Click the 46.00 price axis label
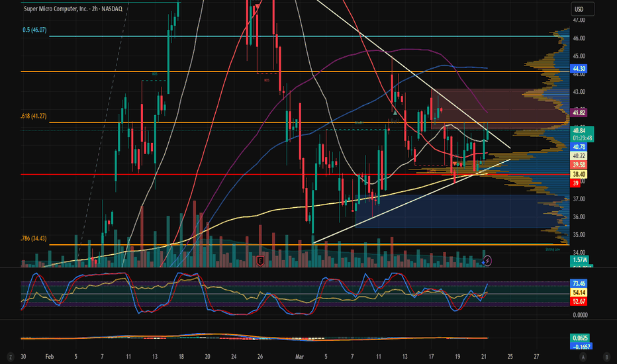This screenshot has height=364, width=617. (x=579, y=38)
